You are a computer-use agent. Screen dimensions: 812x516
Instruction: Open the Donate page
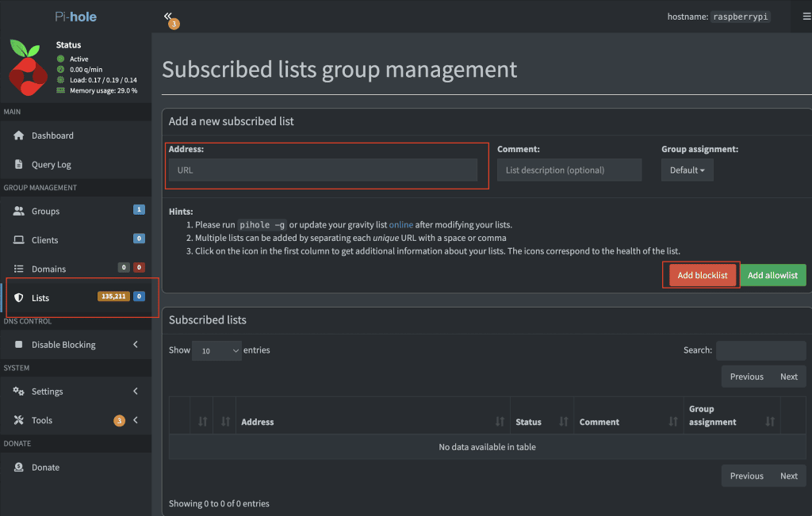coord(75,468)
